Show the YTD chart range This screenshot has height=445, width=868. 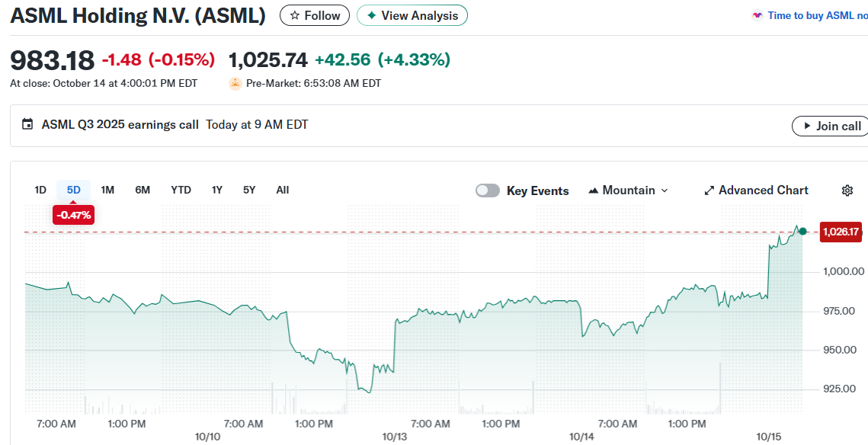(x=181, y=190)
